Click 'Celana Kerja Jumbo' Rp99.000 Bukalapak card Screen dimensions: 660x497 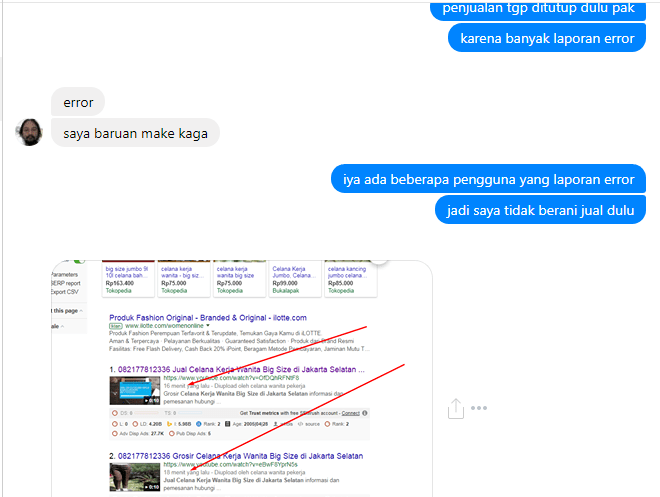295,279
